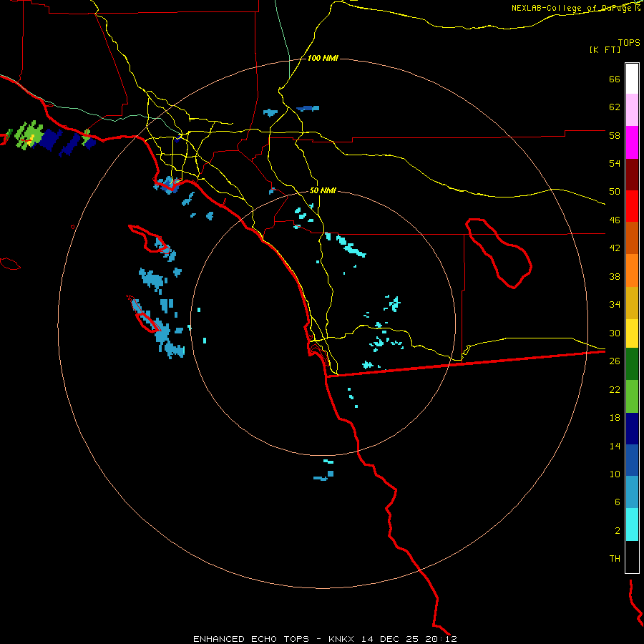Click the '50 NMI' range ring label
644x644 pixels.
pyautogui.click(x=323, y=190)
